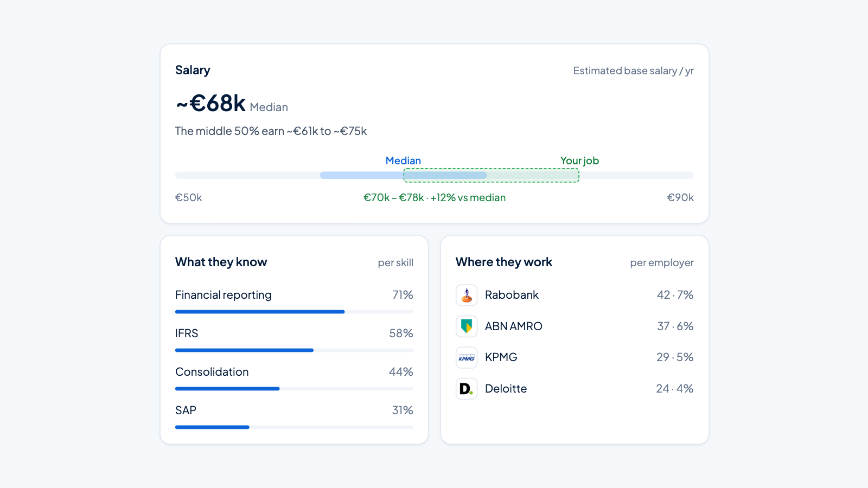Click the 71% value

click(403, 295)
